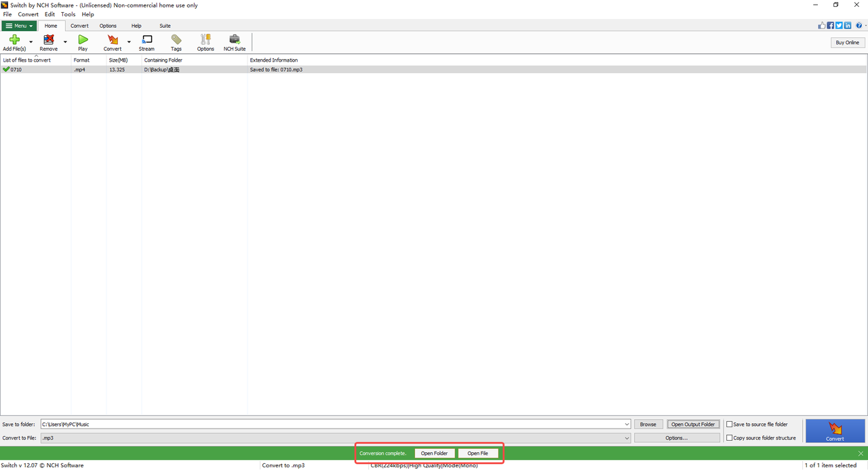The height and width of the screenshot is (470, 868).
Task: Share on Twitter icon
Action: tap(840, 25)
